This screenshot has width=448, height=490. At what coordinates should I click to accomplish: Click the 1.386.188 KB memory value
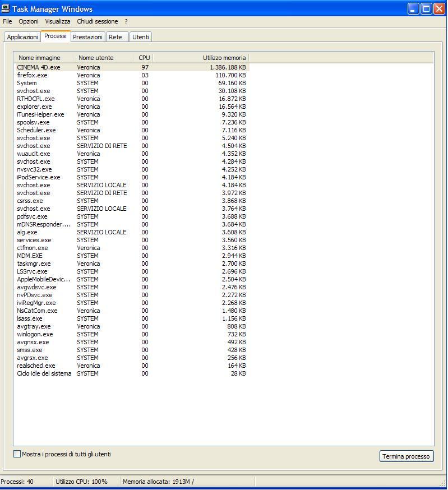228,67
